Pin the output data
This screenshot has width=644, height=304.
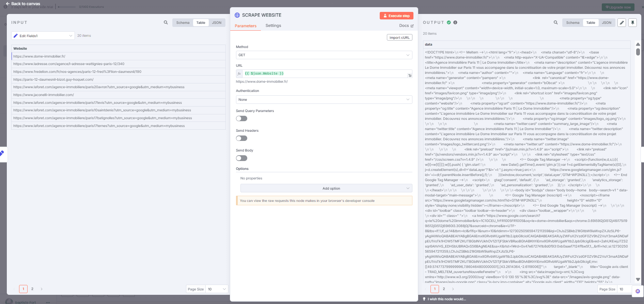[x=632, y=23]
